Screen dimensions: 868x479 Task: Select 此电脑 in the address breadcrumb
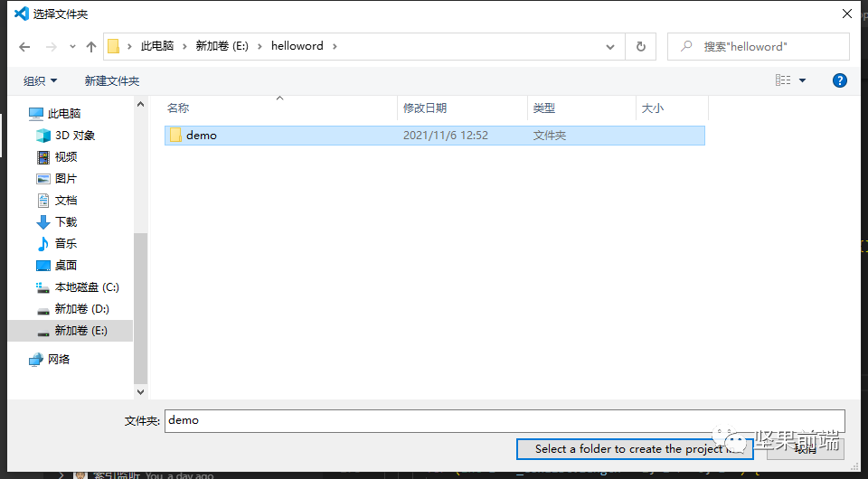[x=157, y=46]
